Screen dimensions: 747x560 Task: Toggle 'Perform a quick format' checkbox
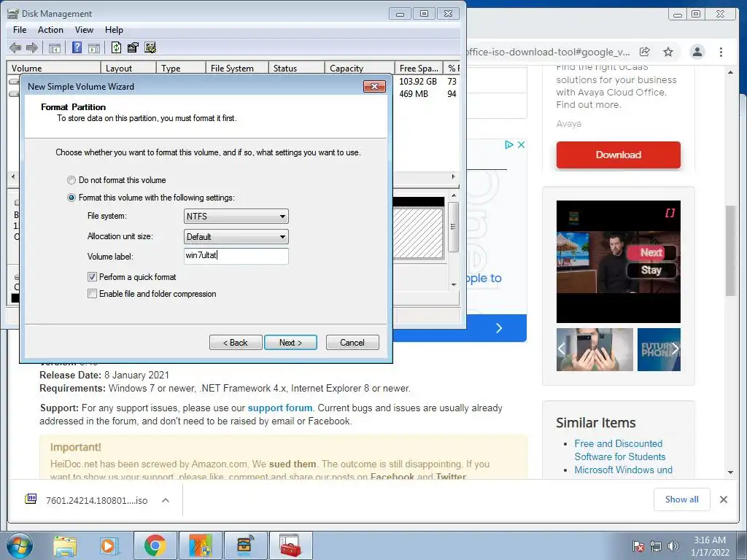pos(93,276)
